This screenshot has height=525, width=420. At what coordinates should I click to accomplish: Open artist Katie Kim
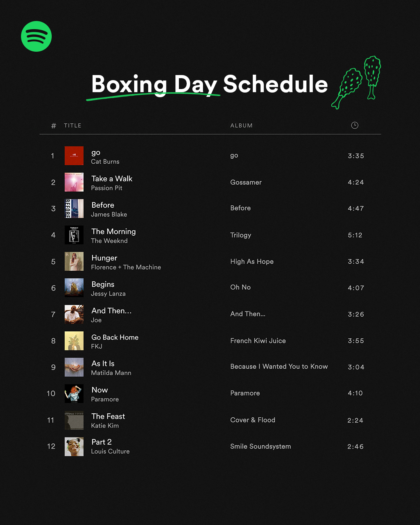coord(105,426)
